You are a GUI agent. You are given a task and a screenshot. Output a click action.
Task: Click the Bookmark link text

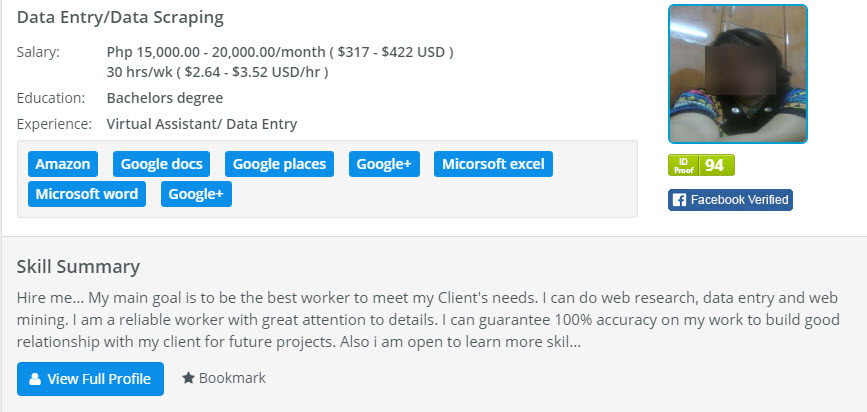[x=232, y=379]
